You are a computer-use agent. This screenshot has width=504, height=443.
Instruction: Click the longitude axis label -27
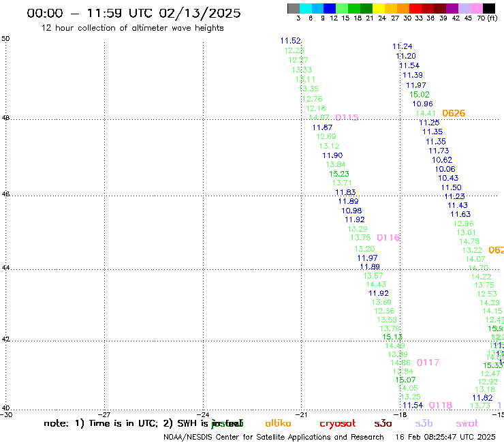104,414
